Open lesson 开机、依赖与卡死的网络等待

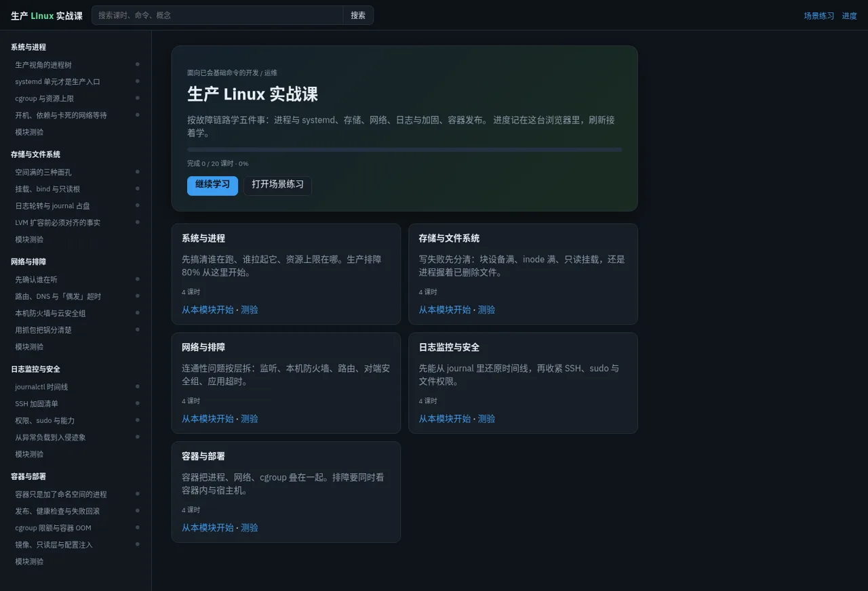[x=77, y=115]
